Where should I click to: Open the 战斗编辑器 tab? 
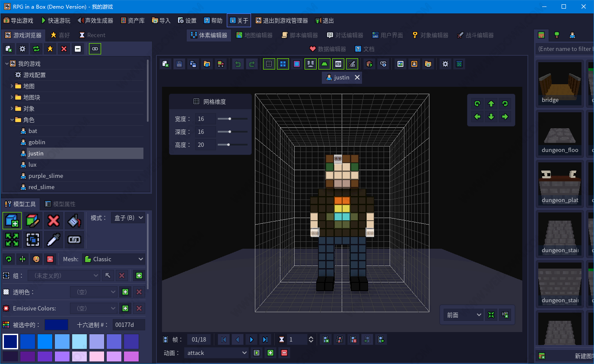(x=475, y=35)
